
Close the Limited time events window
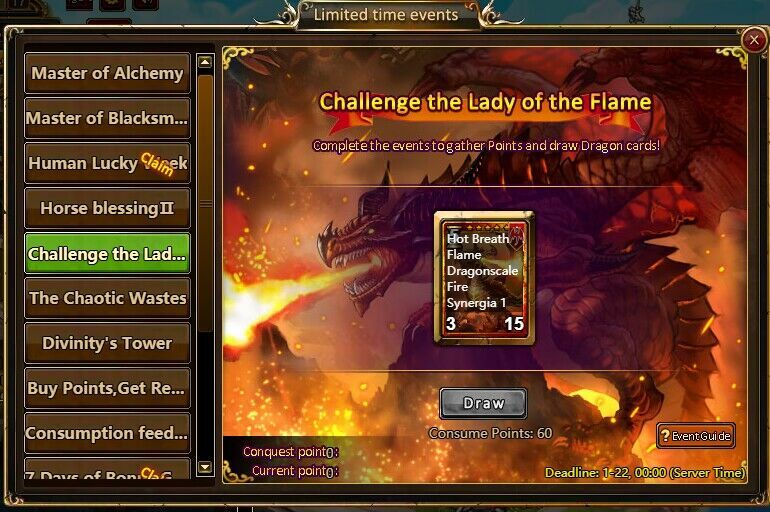coord(754,40)
